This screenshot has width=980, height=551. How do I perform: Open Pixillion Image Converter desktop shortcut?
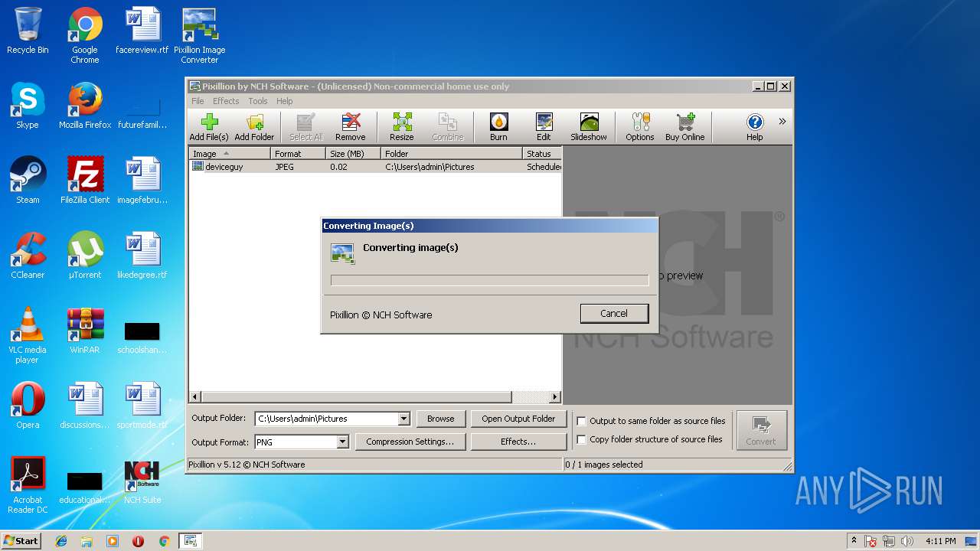pyautogui.click(x=200, y=36)
